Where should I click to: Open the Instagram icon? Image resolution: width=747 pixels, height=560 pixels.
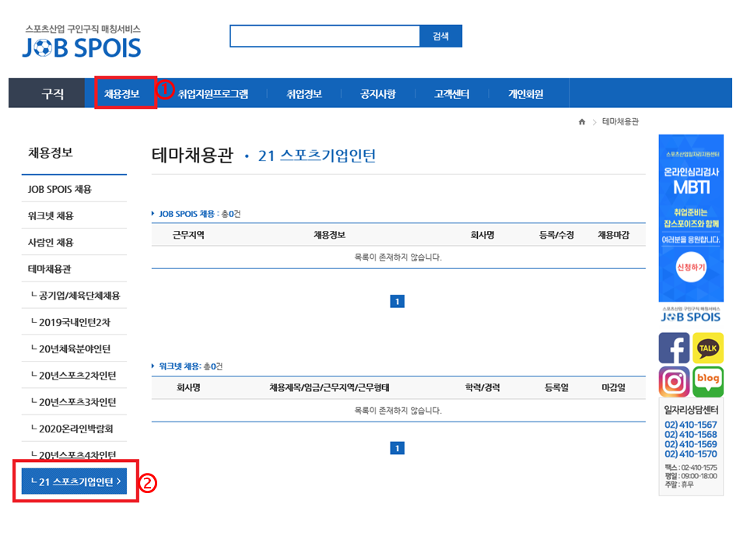tap(674, 382)
